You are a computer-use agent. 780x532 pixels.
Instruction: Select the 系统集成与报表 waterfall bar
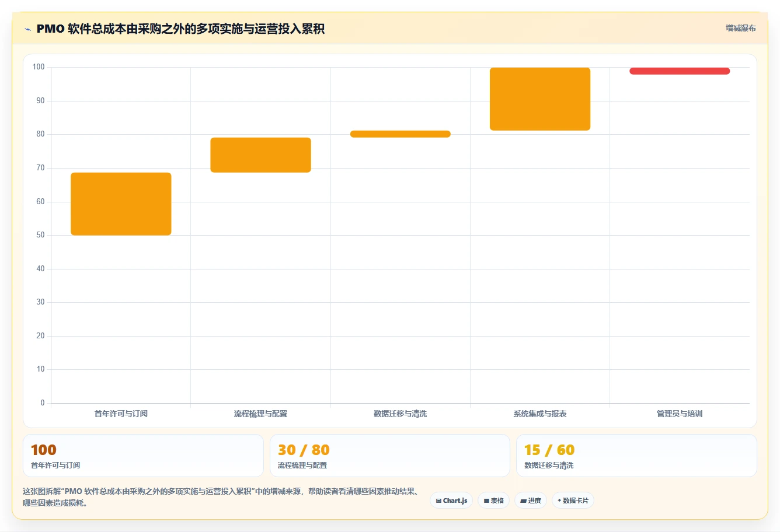point(540,99)
